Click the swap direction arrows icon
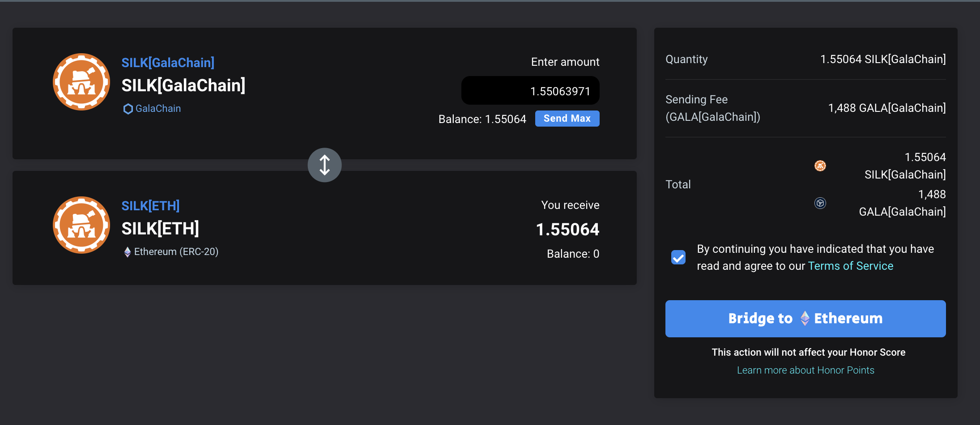The image size is (980, 425). click(324, 165)
